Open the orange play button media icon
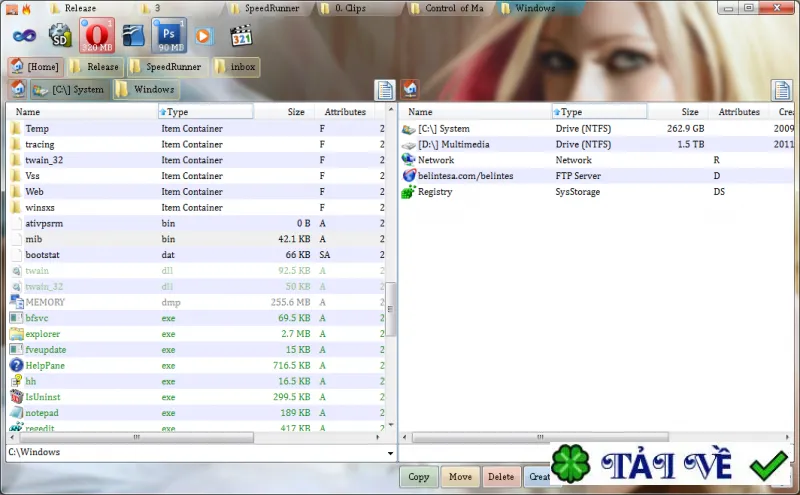Viewport: 800px width, 495px height. pyautogui.click(x=204, y=36)
